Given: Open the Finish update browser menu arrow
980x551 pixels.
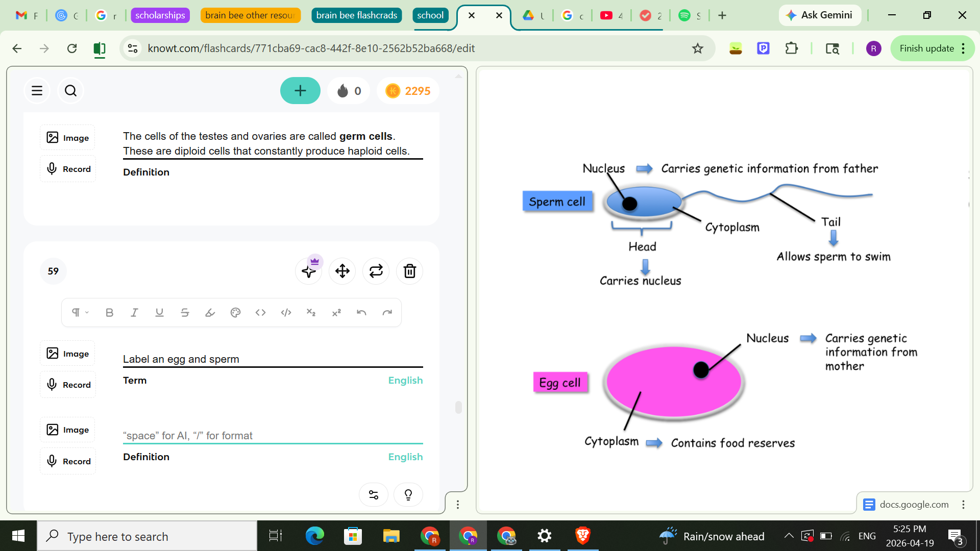Looking at the screenshot, I should pyautogui.click(x=963, y=48).
